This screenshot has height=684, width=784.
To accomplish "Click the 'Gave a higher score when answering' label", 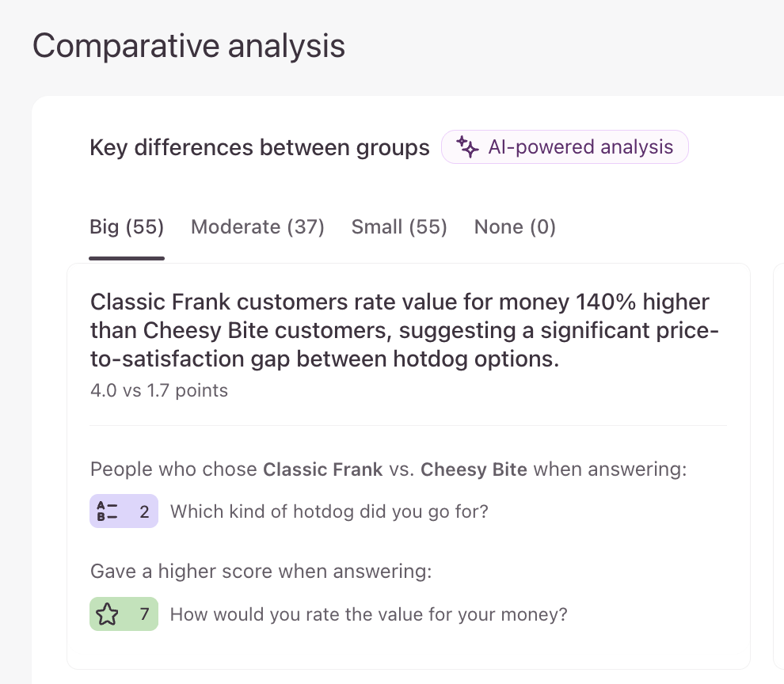I will (261, 572).
